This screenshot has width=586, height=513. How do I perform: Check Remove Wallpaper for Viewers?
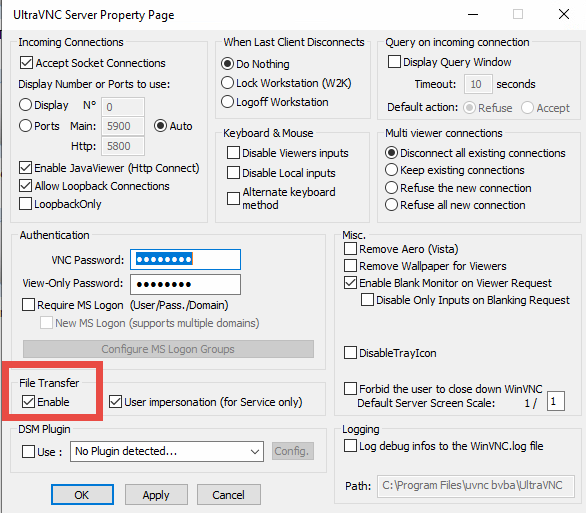click(350, 266)
